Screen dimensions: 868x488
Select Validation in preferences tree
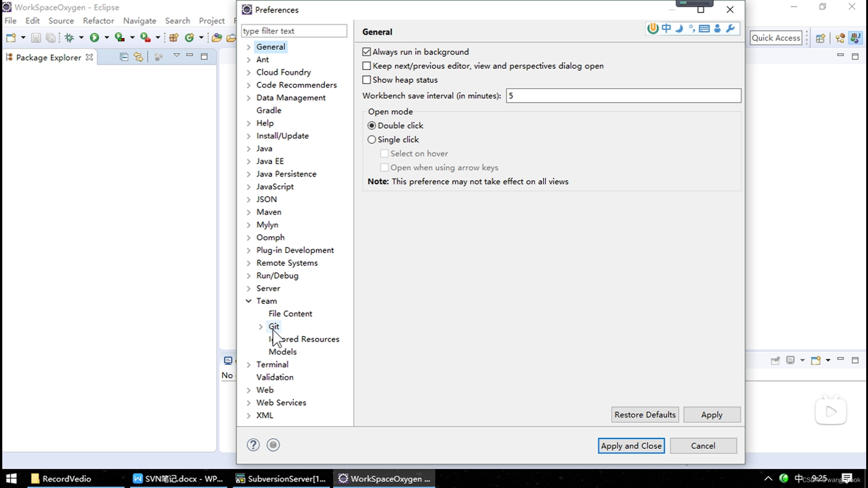[x=275, y=377]
